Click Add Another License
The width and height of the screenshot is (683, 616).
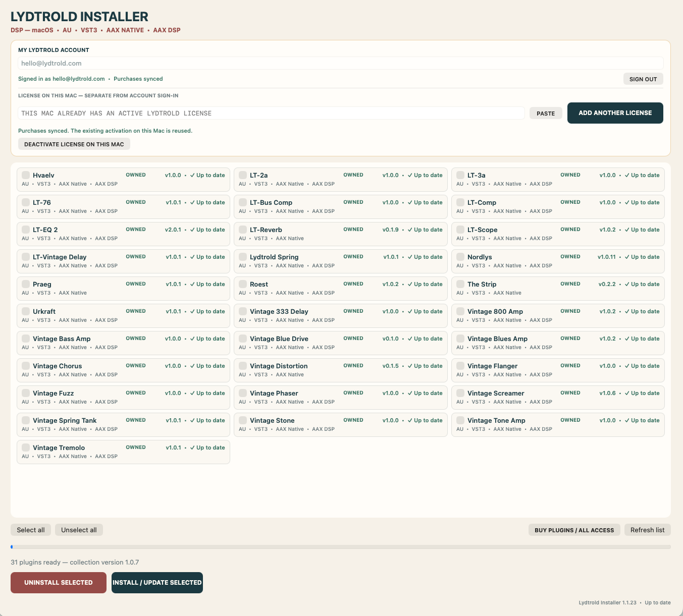tap(615, 113)
